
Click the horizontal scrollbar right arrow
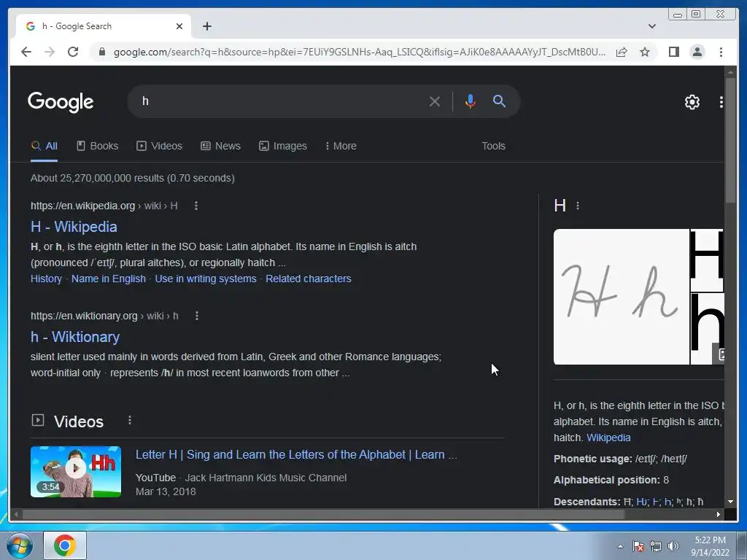[718, 514]
